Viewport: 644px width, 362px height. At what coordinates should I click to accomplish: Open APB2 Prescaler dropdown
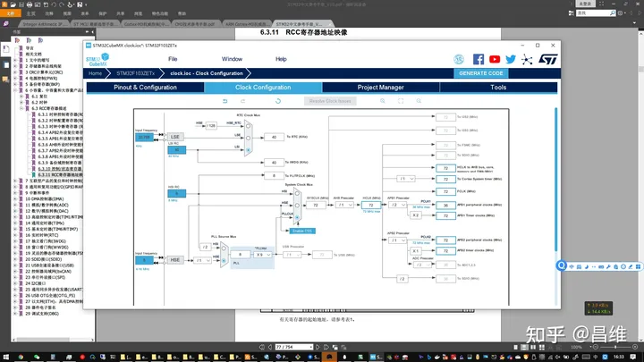point(397,240)
